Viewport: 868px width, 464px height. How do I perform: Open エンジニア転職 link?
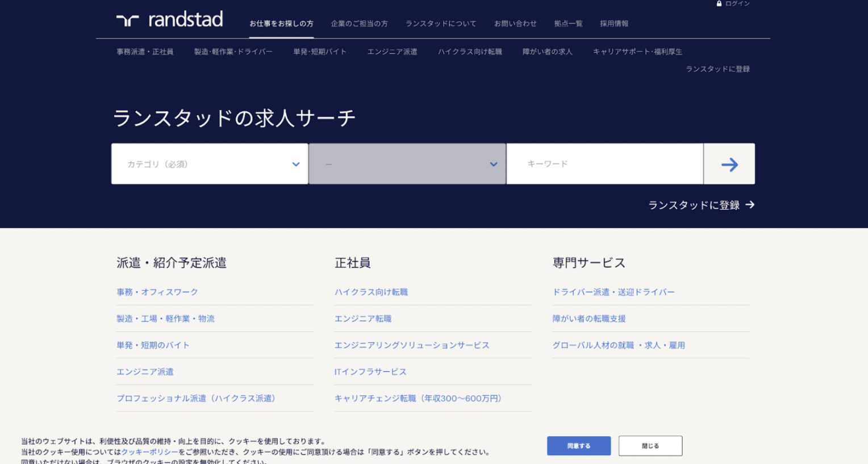click(x=363, y=319)
